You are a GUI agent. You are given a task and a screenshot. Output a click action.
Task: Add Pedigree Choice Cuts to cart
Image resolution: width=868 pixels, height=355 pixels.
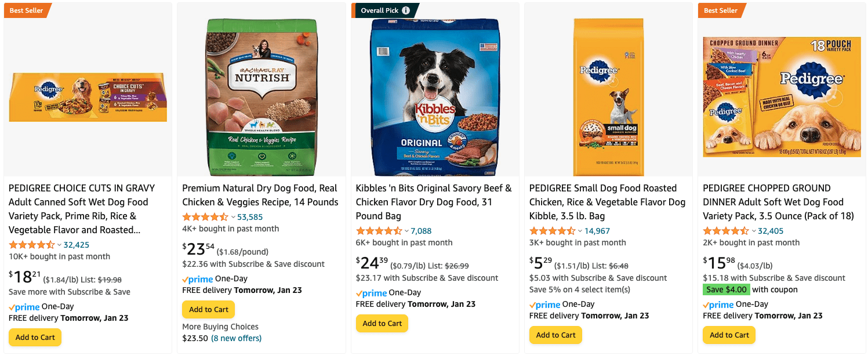click(35, 337)
